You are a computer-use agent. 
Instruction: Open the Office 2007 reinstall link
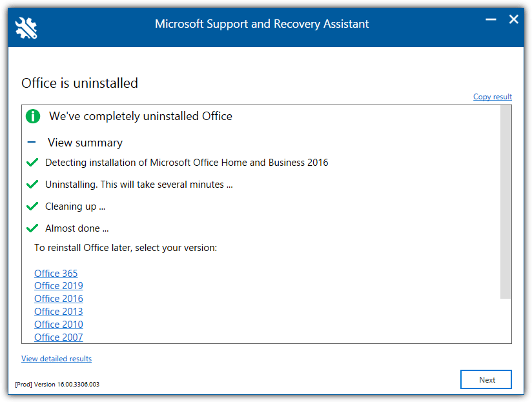click(x=58, y=337)
